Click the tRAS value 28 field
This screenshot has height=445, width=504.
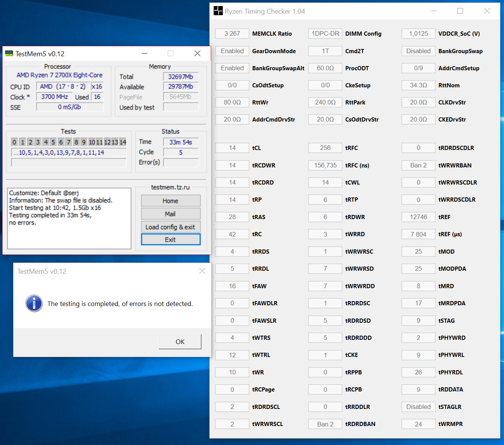pyautogui.click(x=232, y=217)
